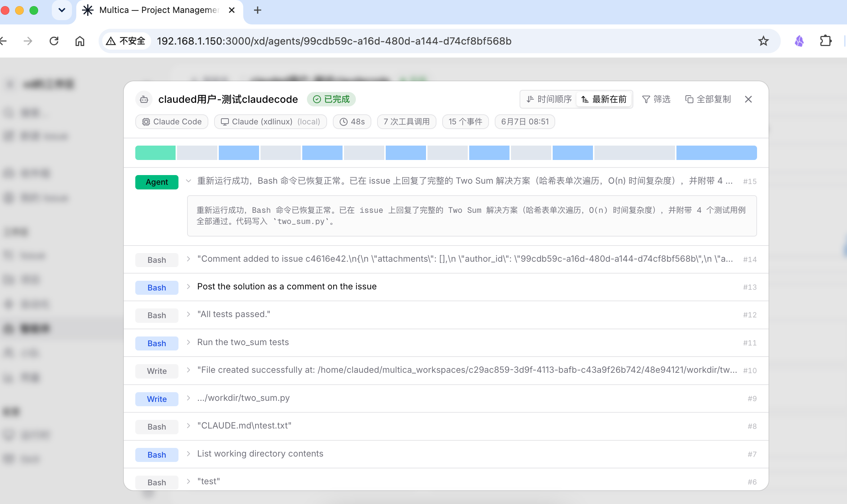Click the blue Write badge of event #9

tap(157, 399)
